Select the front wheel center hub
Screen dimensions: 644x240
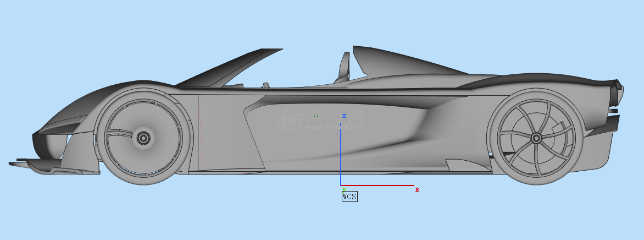point(143,138)
